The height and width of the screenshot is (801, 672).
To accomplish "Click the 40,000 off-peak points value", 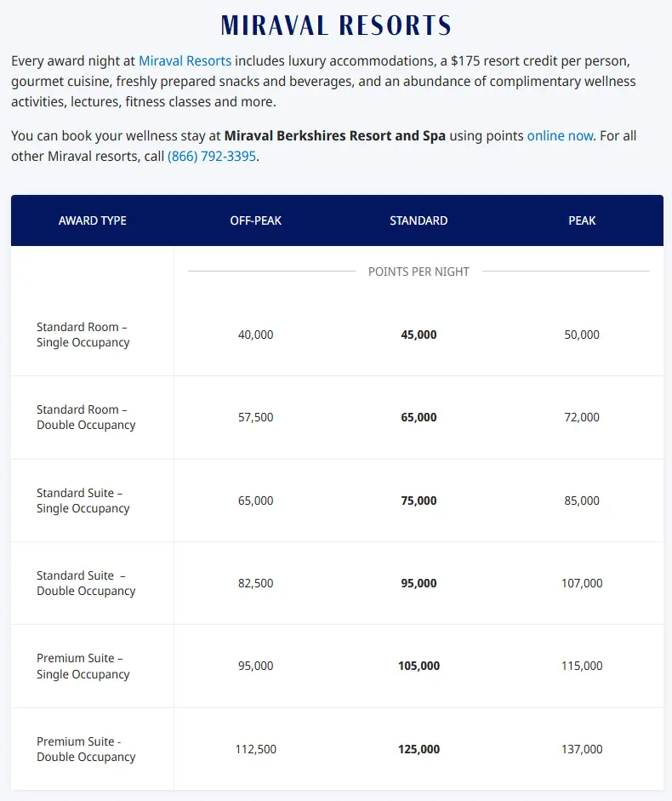I will pos(256,335).
